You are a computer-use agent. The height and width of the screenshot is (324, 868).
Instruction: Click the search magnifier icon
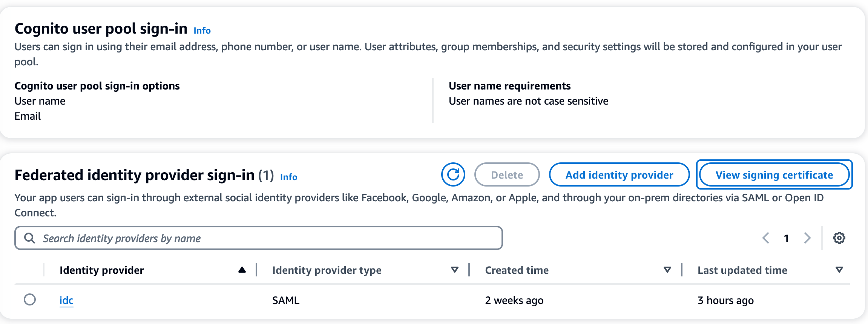[30, 238]
